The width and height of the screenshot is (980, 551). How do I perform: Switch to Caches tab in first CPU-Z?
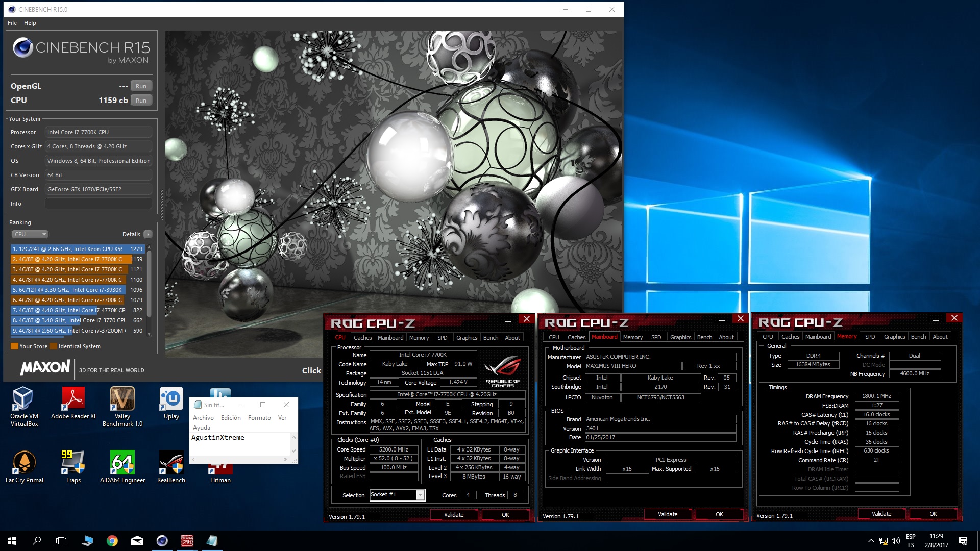(x=363, y=338)
